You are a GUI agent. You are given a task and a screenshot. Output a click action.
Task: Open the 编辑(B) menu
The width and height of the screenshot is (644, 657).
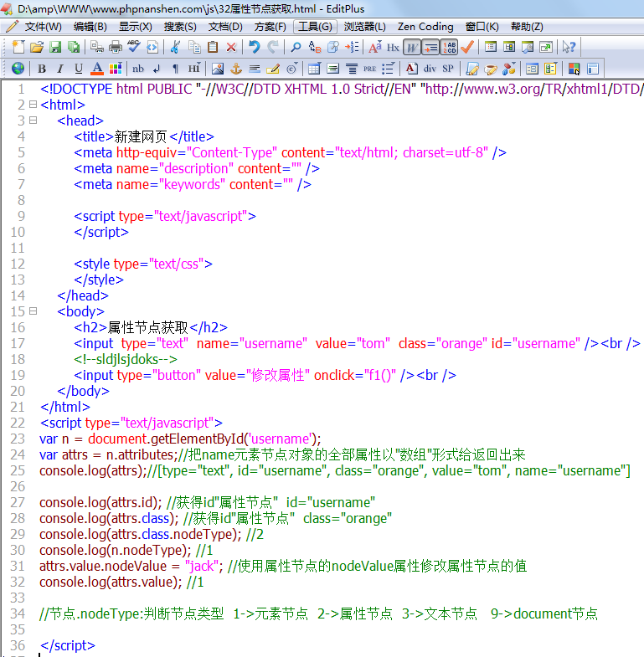click(x=90, y=27)
